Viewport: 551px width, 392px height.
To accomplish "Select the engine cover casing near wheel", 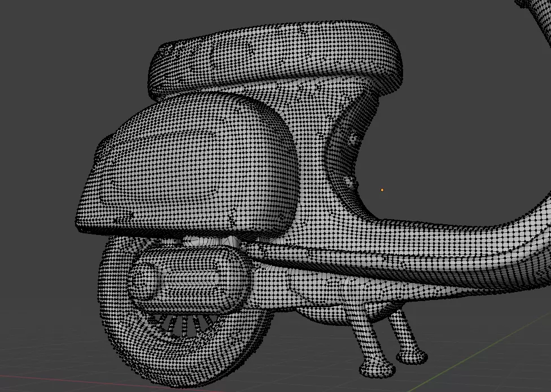I will click(x=190, y=280).
